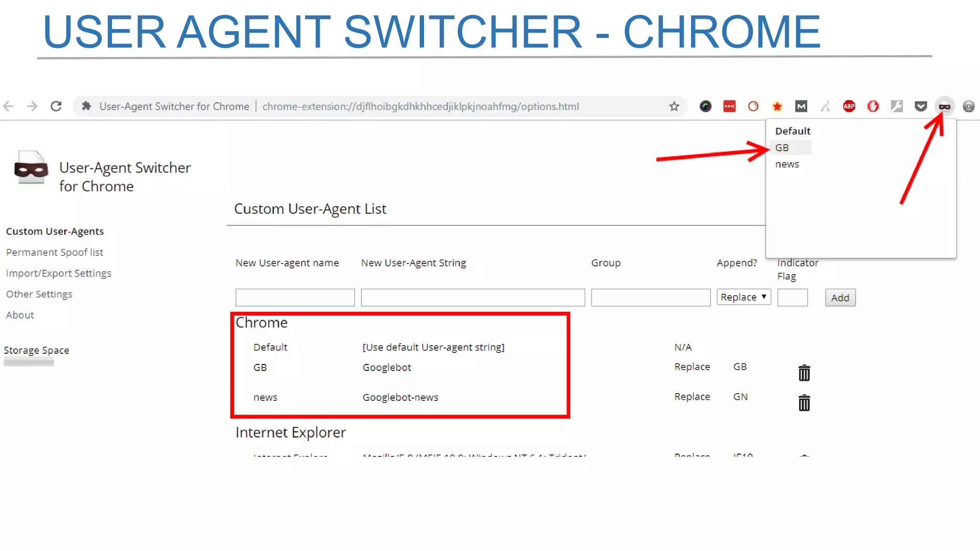Click the User-Agent Switcher mask logo
Screen dimensions: 980x551
click(x=31, y=167)
